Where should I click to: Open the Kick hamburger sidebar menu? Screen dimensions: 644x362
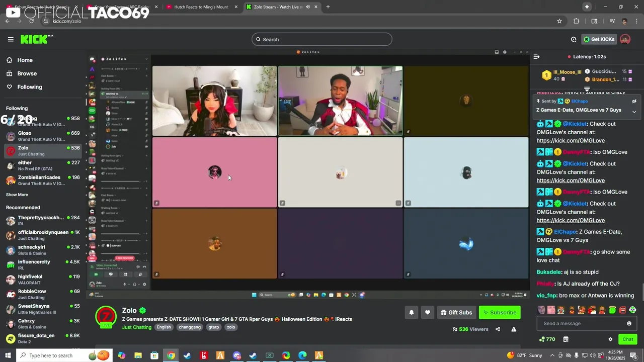11,39
